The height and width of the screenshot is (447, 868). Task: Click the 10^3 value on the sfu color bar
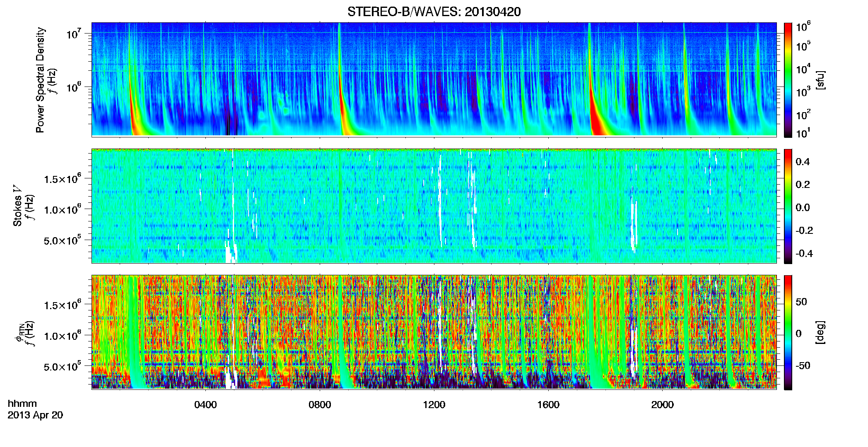(x=803, y=92)
